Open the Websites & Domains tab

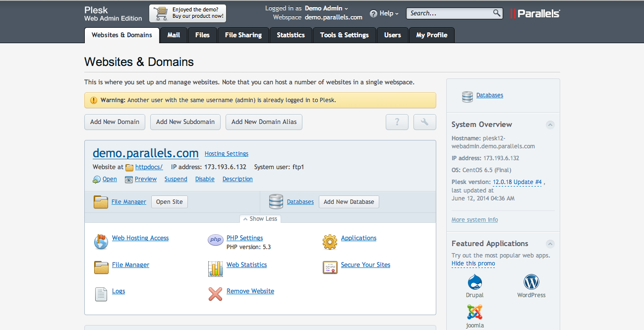pos(122,35)
